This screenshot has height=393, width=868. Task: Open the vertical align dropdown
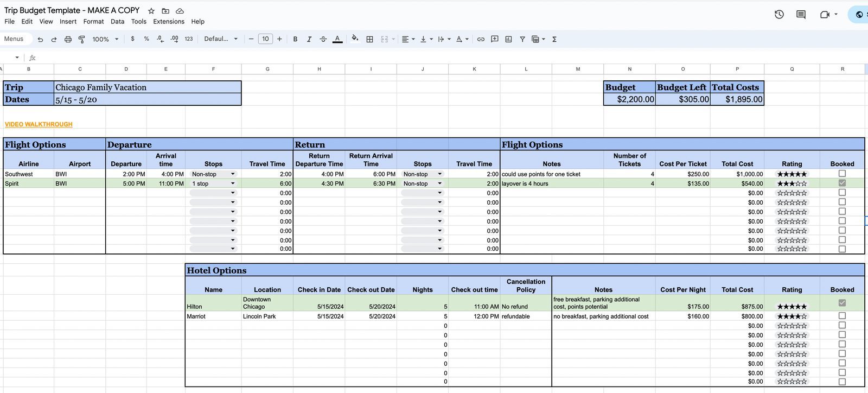click(x=426, y=39)
